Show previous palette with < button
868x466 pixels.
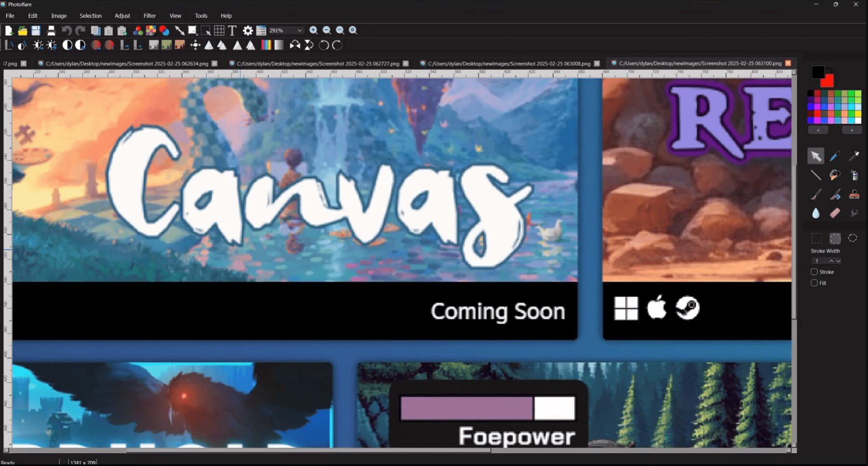coord(818,130)
